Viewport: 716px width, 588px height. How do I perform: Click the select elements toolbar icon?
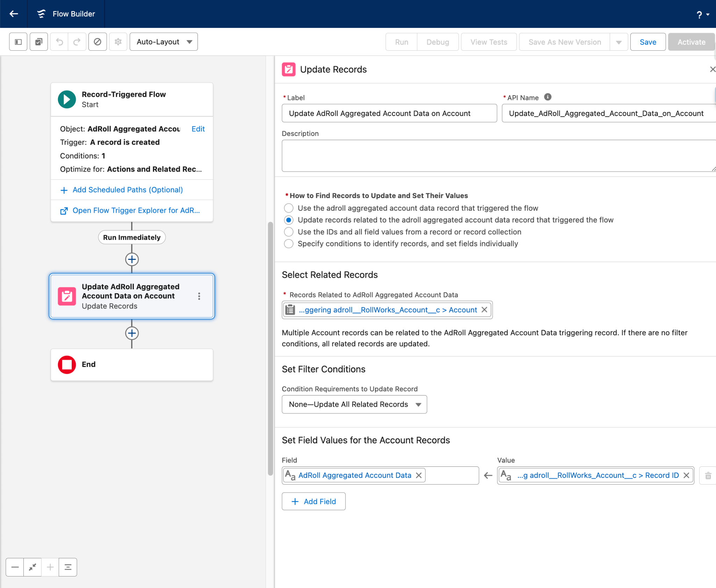[39, 42]
